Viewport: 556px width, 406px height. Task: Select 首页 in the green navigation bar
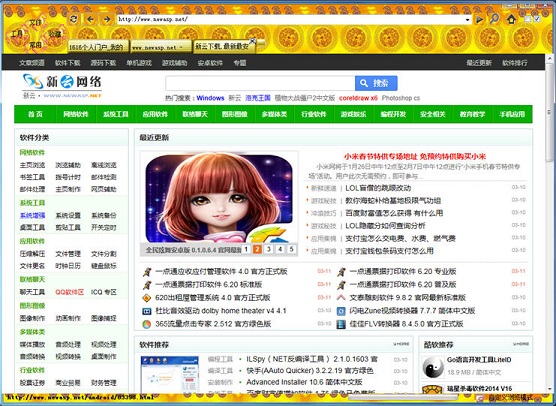point(35,114)
